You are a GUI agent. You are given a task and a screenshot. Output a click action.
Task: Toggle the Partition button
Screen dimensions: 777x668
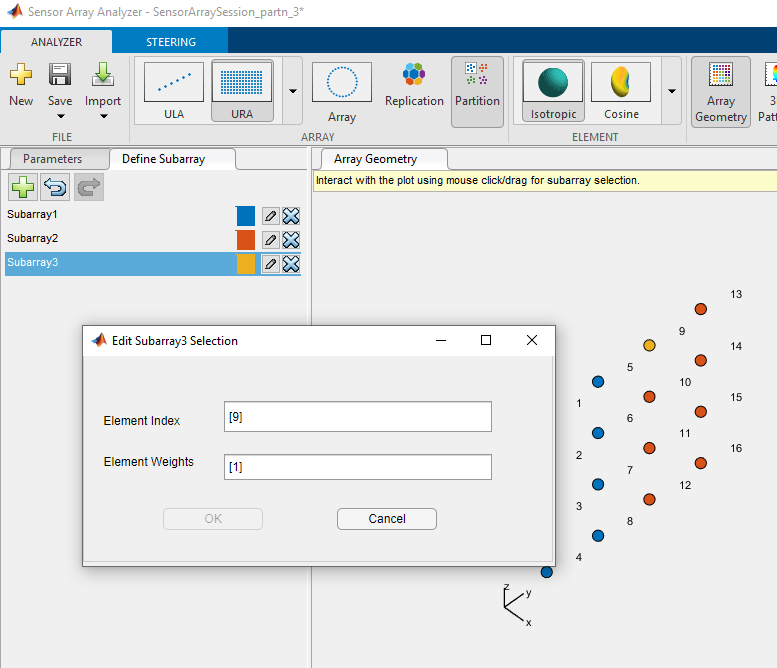coord(477,92)
